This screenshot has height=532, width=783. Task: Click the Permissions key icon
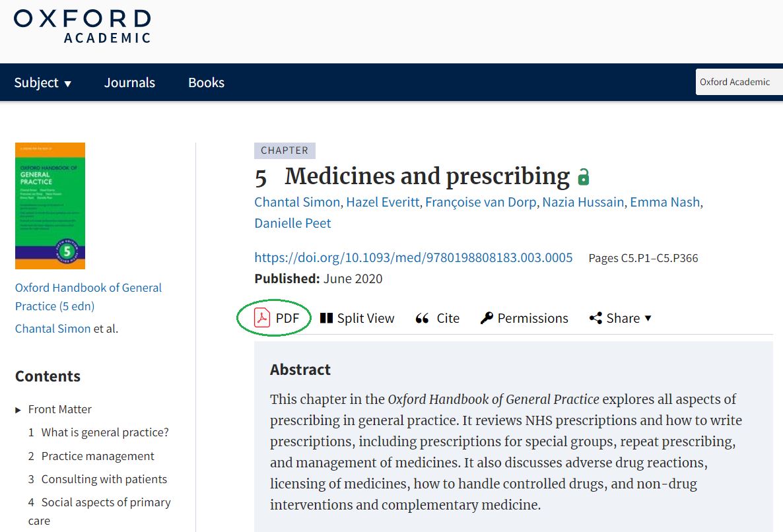pos(487,318)
